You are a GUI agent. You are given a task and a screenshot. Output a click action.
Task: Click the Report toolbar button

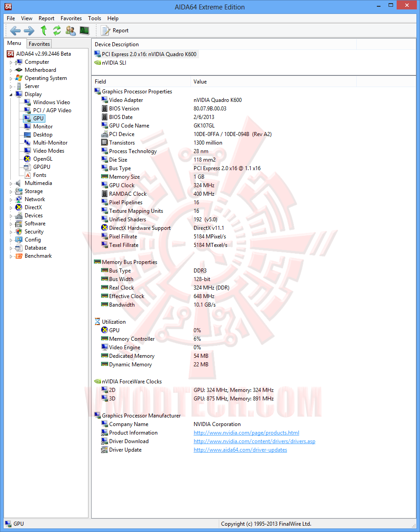point(115,31)
